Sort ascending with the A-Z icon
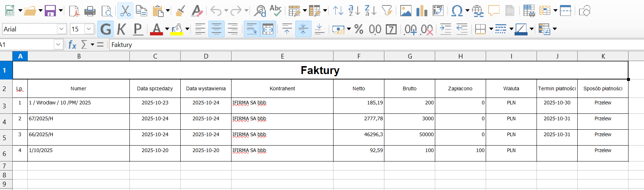Screen dimensions: 644x190 coord(354,11)
